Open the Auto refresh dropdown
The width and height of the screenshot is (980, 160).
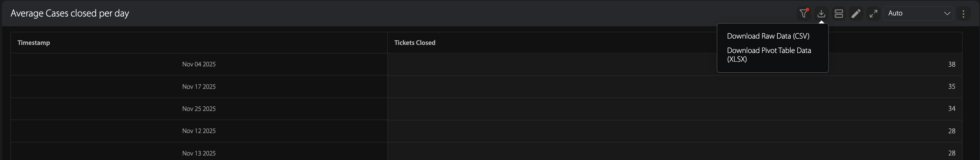(x=918, y=14)
